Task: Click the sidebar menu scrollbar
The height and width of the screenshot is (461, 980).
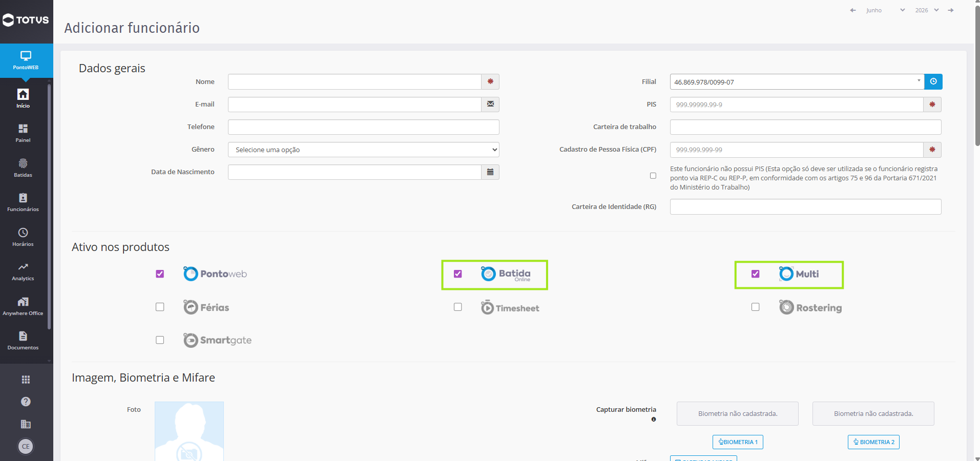Action: (49, 206)
